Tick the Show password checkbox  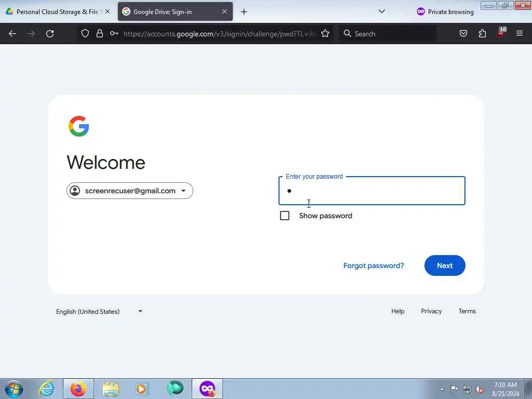(285, 216)
